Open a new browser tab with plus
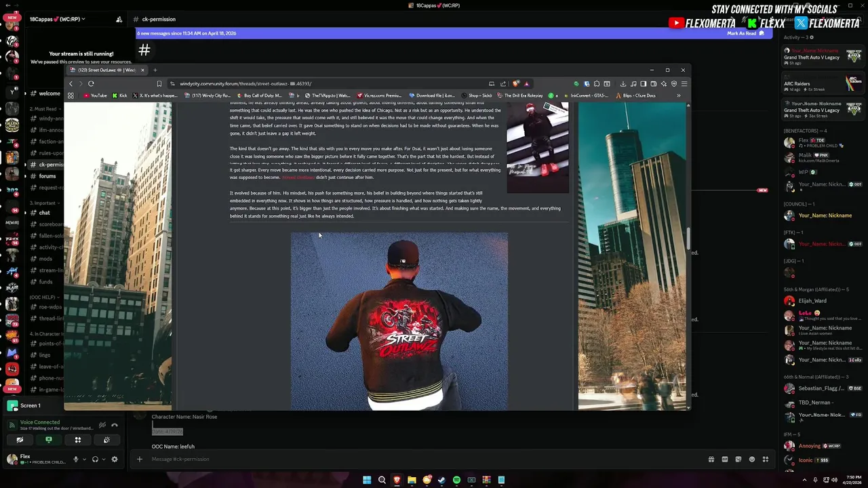The height and width of the screenshot is (488, 868). tap(155, 70)
